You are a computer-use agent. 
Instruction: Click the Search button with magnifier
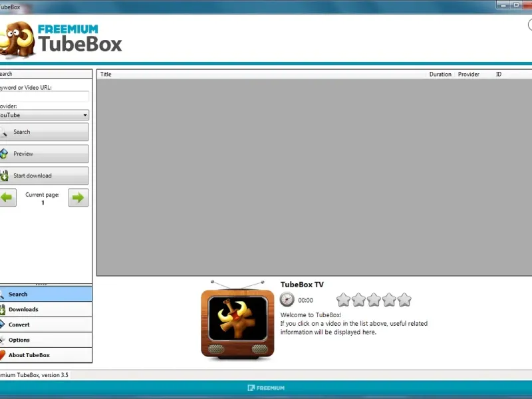point(44,132)
